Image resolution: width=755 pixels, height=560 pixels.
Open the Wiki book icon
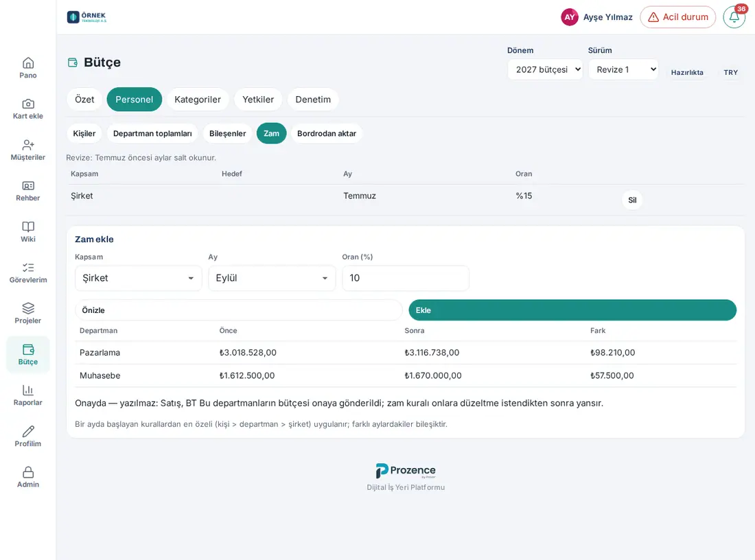(x=28, y=226)
